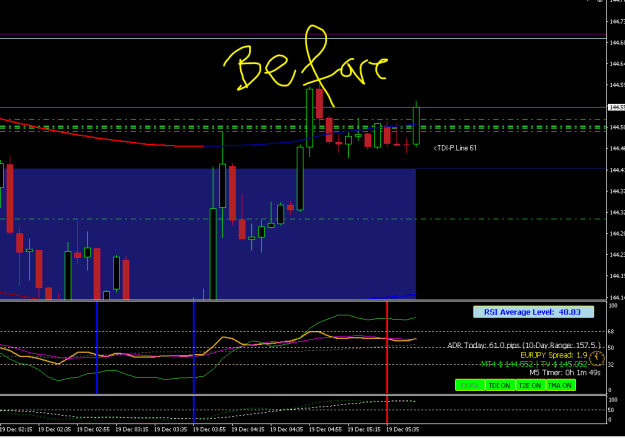Viewport: 625px width, 438px height.
Task: Click the 19 Dec 04:15 time label
Action: click(x=248, y=430)
